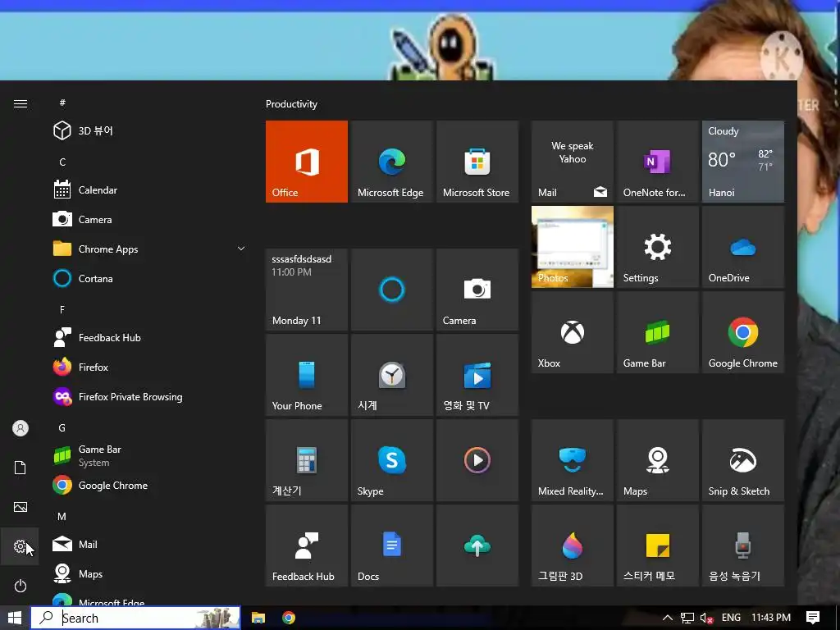
Task: Open the Cortana circle tile
Action: pyautogui.click(x=391, y=290)
